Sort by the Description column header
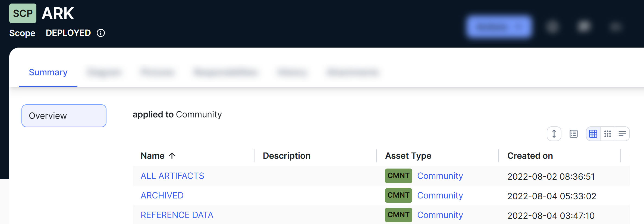644x224 pixels. point(287,156)
